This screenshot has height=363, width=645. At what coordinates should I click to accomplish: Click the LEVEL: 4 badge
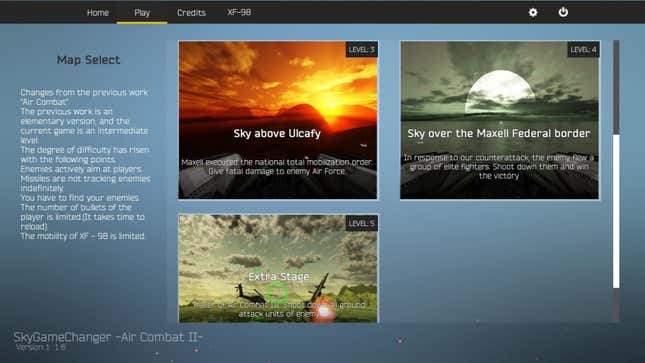pos(583,50)
